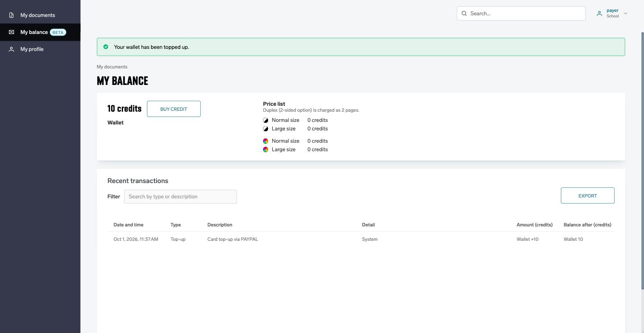Click the color Normal size icon
Viewport: 644px width, 333px height.
pos(266,141)
